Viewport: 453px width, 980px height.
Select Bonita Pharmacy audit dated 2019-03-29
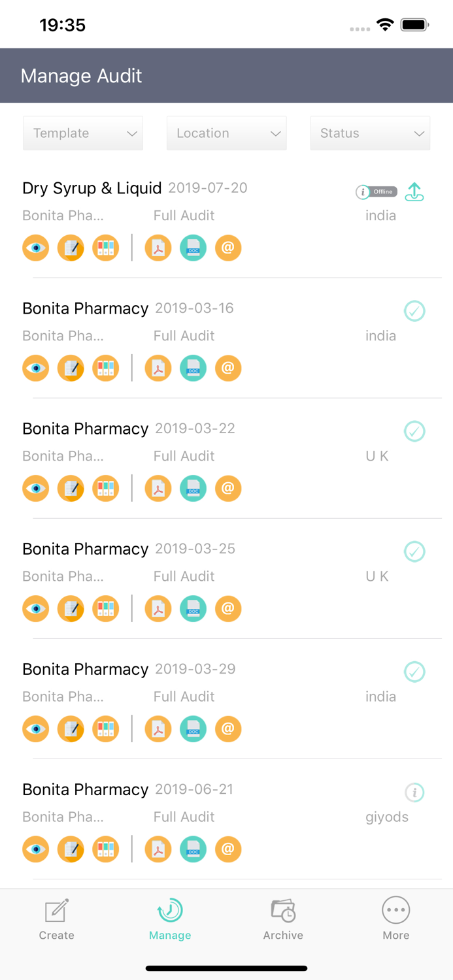pos(86,670)
